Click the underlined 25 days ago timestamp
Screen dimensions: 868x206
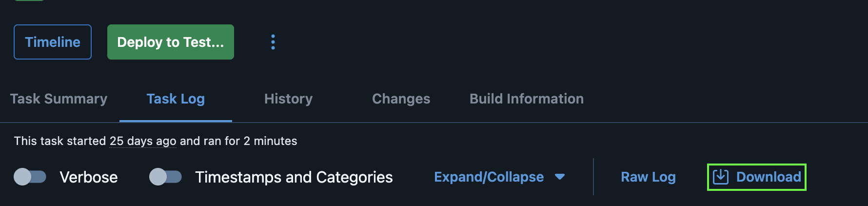[143, 141]
